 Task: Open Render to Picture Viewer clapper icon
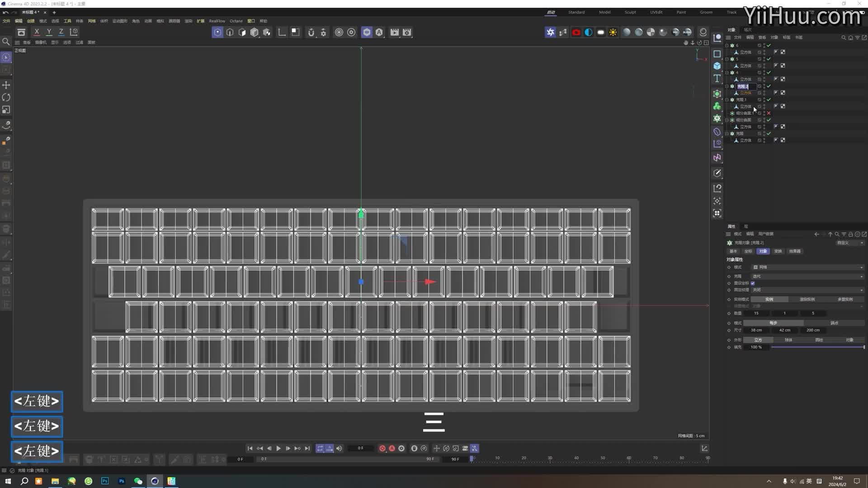tap(395, 32)
